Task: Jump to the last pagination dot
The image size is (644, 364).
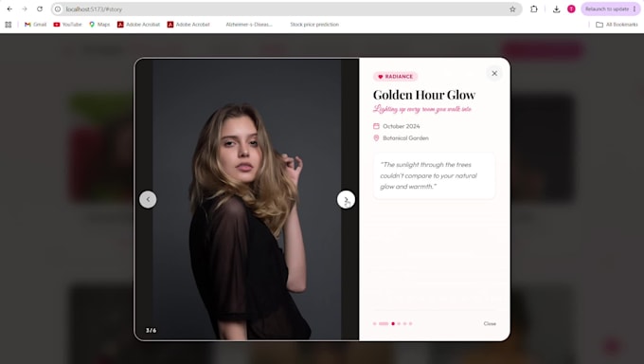Action: click(x=410, y=323)
